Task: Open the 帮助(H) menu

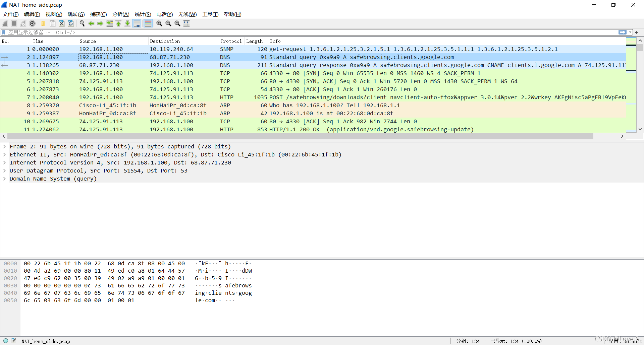Action: [233, 14]
